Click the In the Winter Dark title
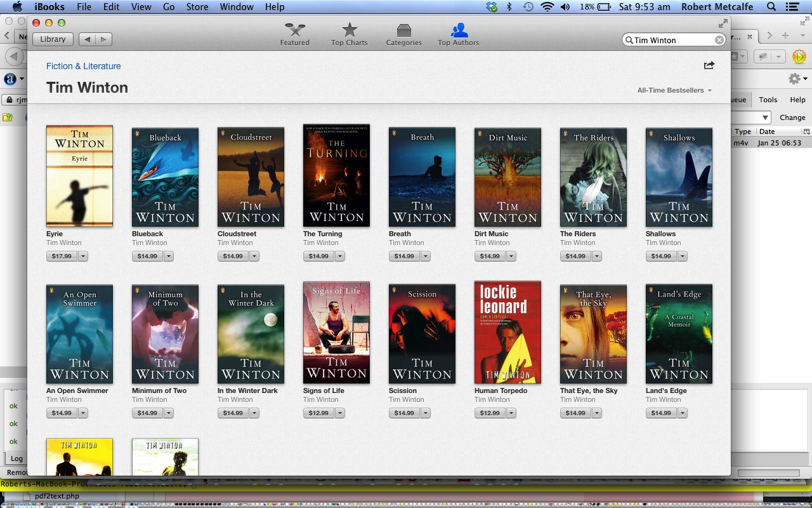Viewport: 812px width, 508px height. click(247, 391)
